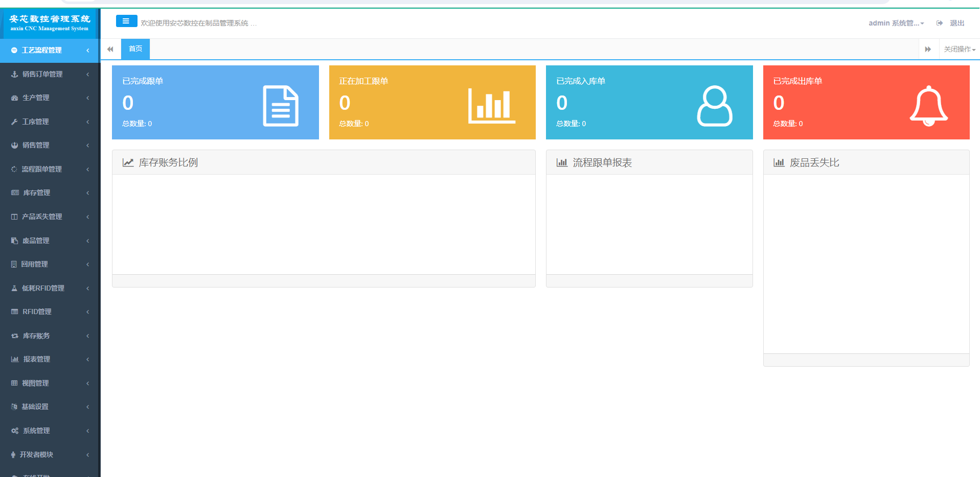Expand 库存管理 using its chevron
The width and height of the screenshot is (980, 477).
click(x=88, y=193)
